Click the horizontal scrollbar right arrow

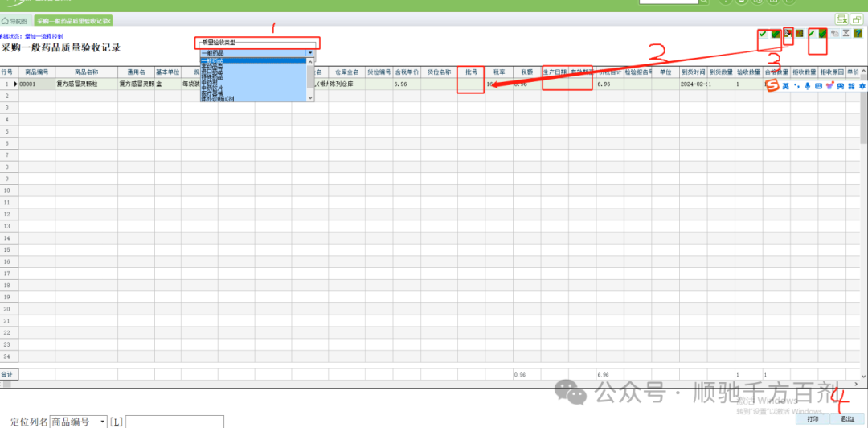858,384
